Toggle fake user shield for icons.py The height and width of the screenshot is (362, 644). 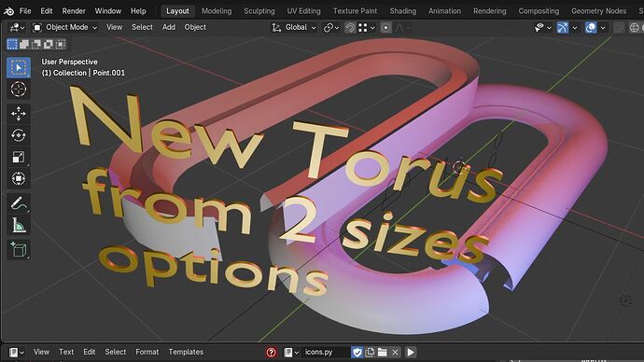(357, 352)
